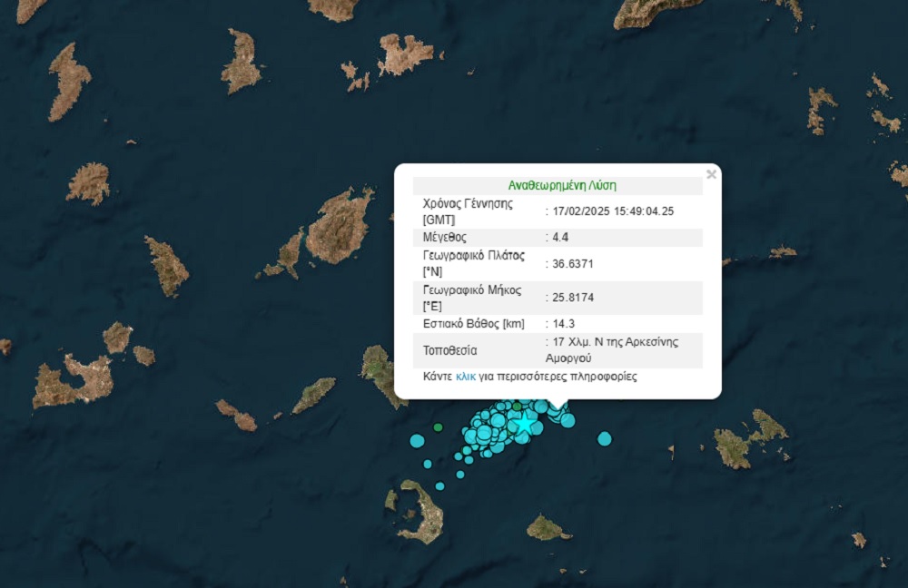Click the longitude value 25.8174
Screen dimensions: 908x588
(575, 297)
